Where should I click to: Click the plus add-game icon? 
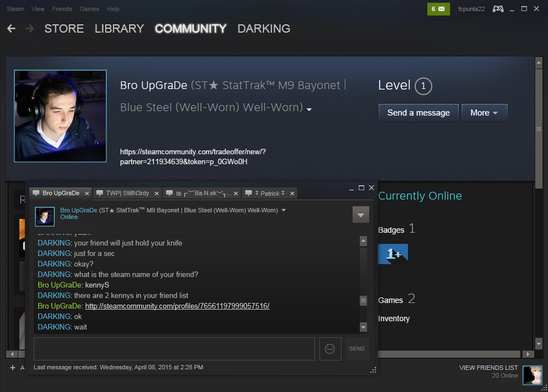click(13, 368)
